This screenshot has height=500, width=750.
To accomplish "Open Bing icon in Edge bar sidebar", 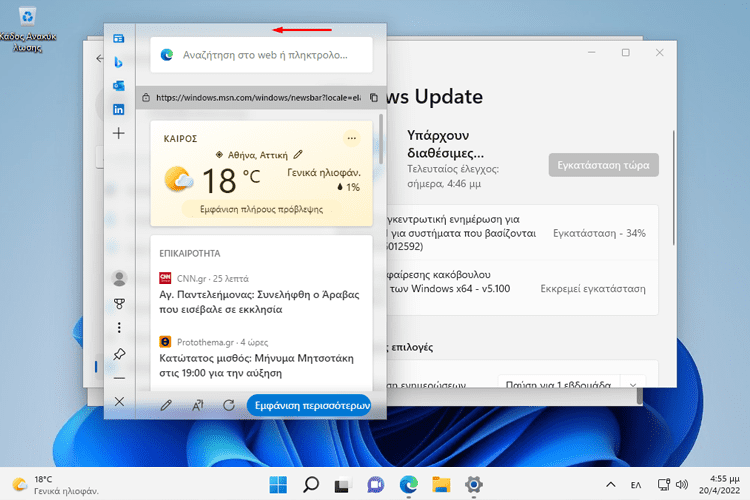I will (119, 62).
